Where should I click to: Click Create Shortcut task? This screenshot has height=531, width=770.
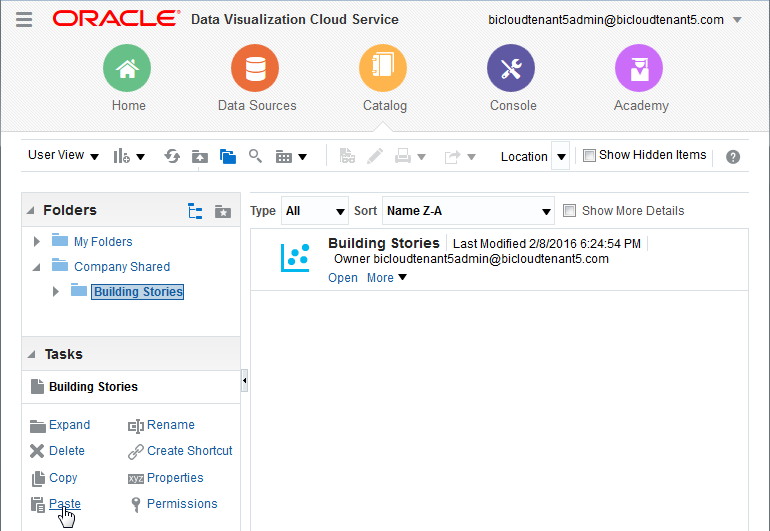pos(190,450)
